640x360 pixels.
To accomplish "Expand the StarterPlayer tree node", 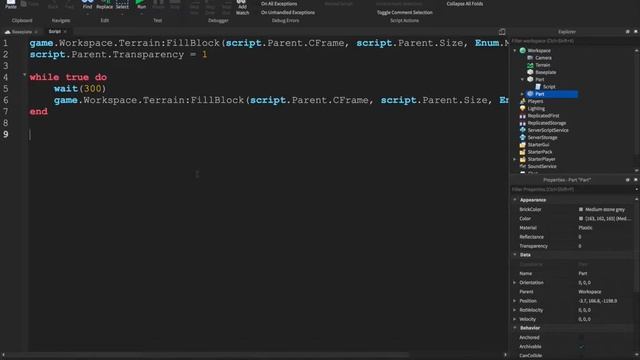I will click(x=515, y=159).
